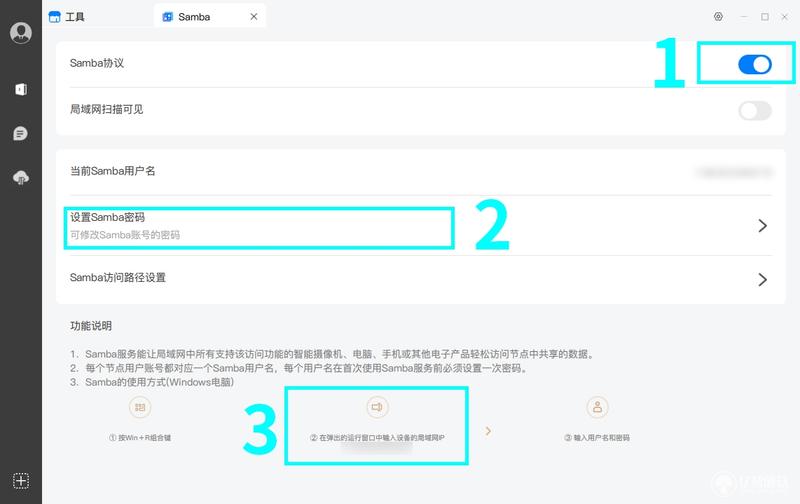
Task: Click description line two about 每个节点用户账号
Action: coord(299,368)
